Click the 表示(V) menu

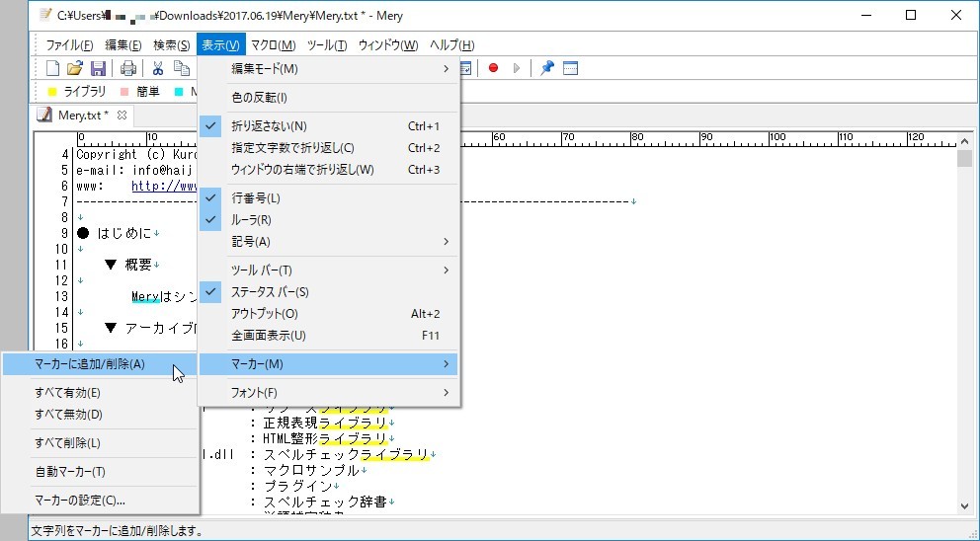(220, 45)
